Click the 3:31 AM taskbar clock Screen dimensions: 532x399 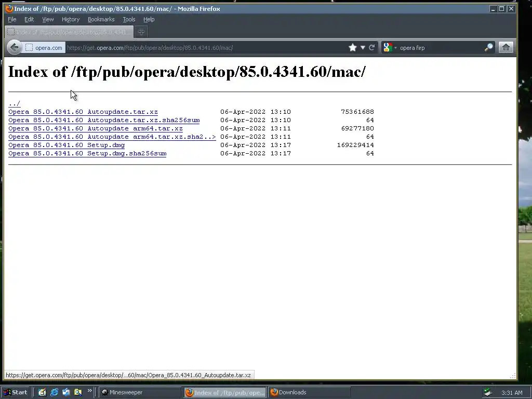pyautogui.click(x=512, y=393)
